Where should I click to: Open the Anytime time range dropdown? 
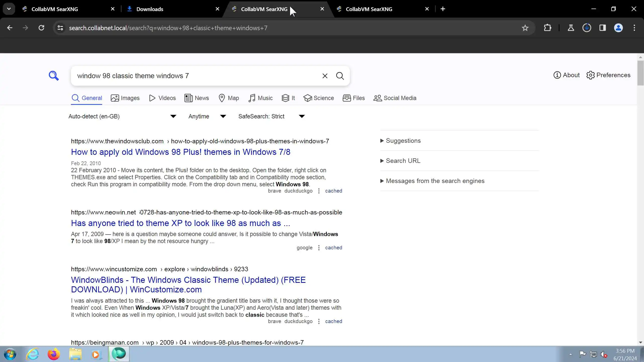pyautogui.click(x=207, y=116)
